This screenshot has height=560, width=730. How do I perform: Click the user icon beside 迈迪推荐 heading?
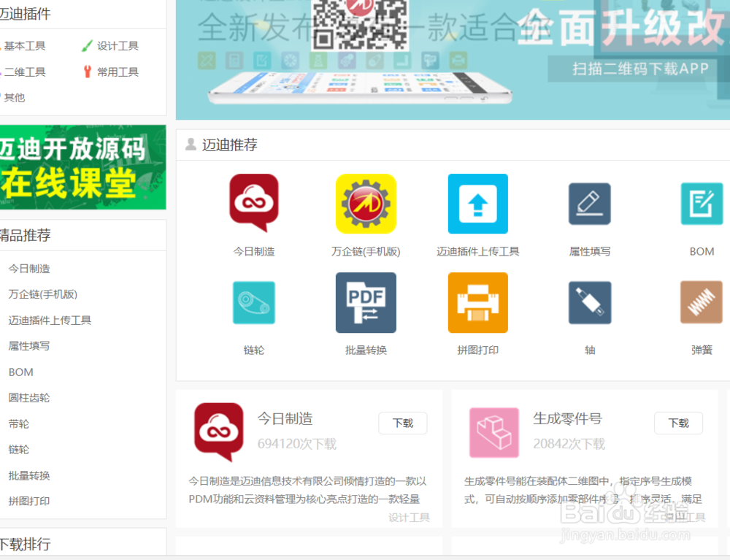coord(191,145)
